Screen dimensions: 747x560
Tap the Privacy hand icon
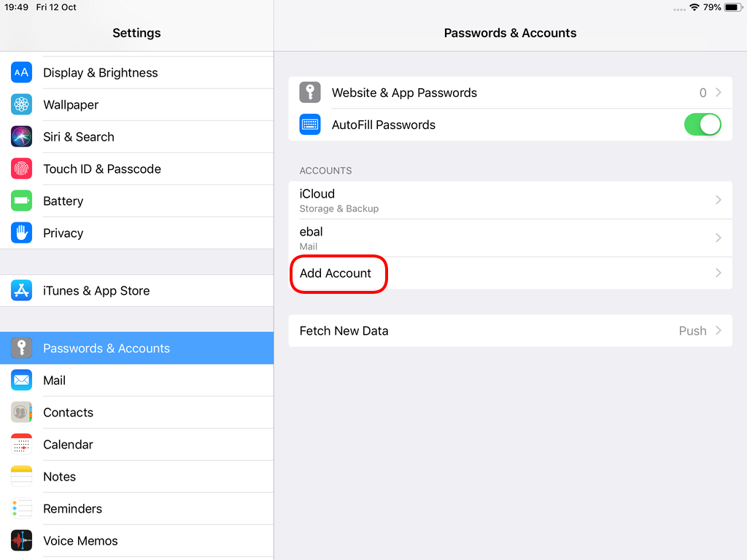[21, 233]
